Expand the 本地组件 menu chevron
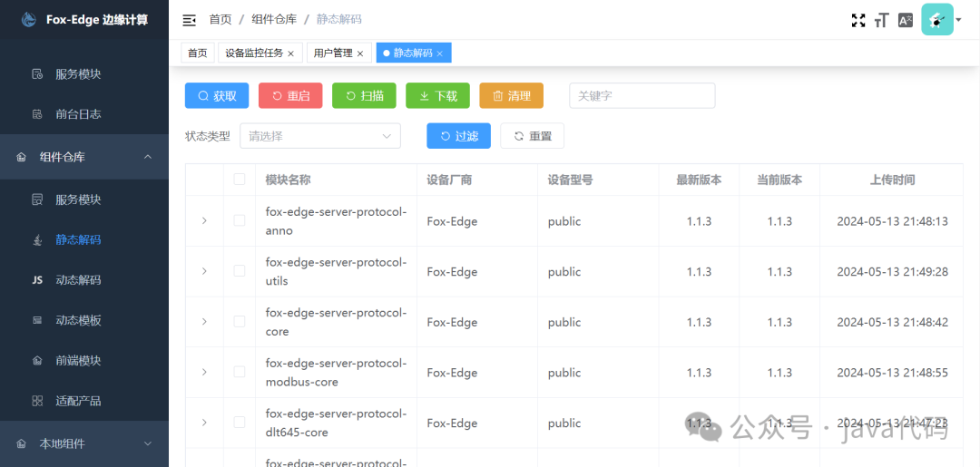 coord(148,444)
